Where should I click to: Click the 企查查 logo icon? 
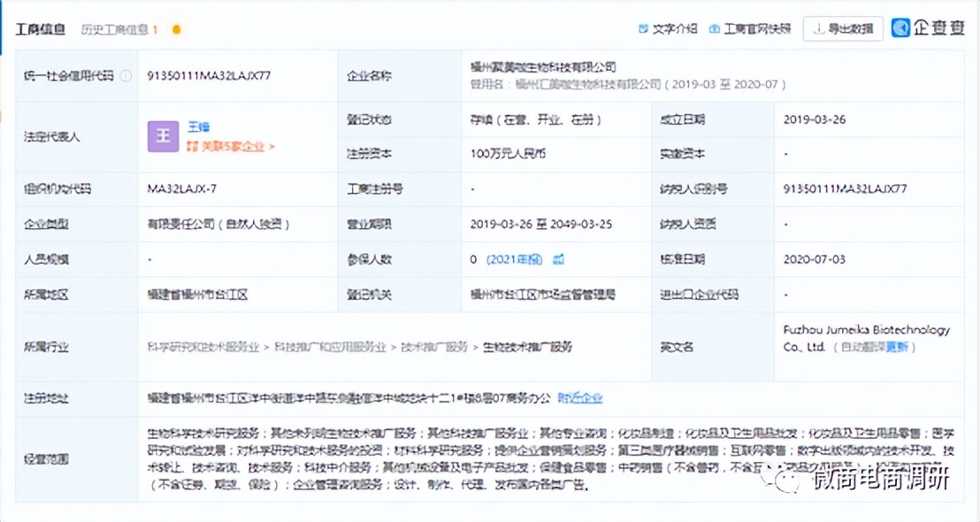click(x=900, y=28)
